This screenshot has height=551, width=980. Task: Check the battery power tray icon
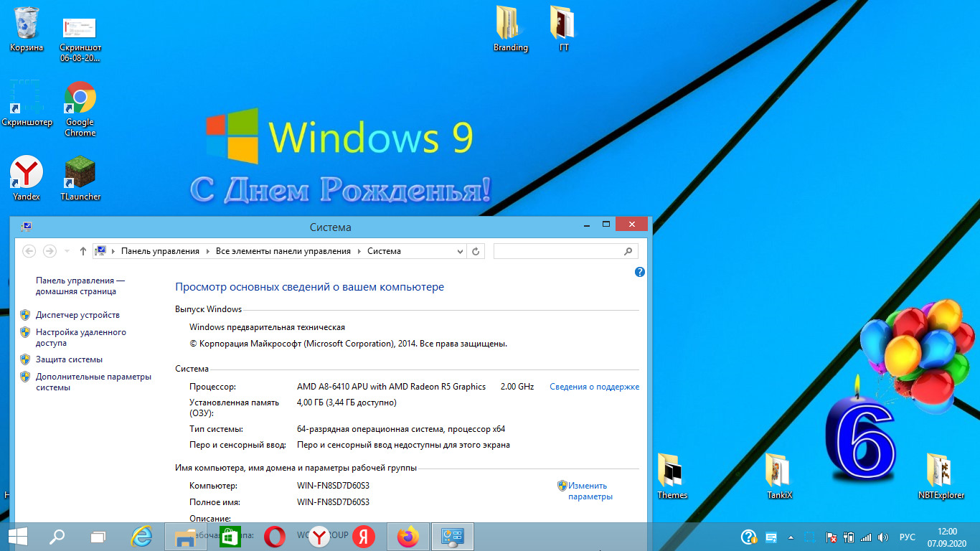[x=849, y=537]
